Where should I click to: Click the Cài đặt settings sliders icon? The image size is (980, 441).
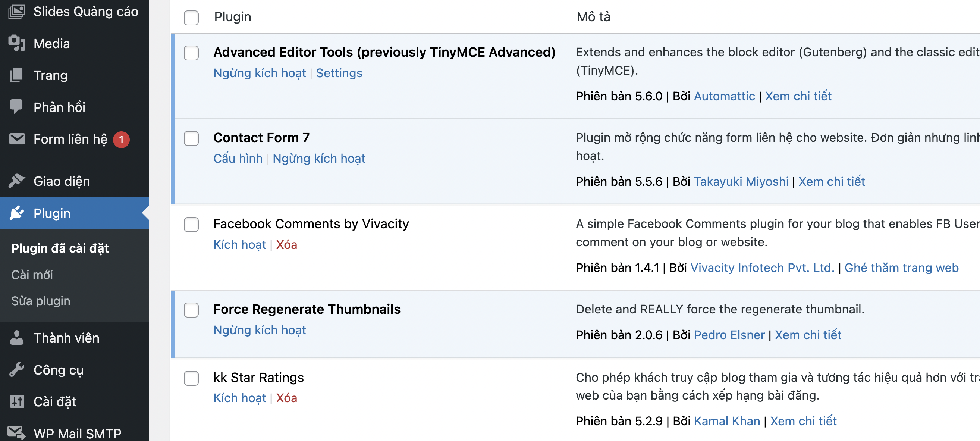(17, 401)
